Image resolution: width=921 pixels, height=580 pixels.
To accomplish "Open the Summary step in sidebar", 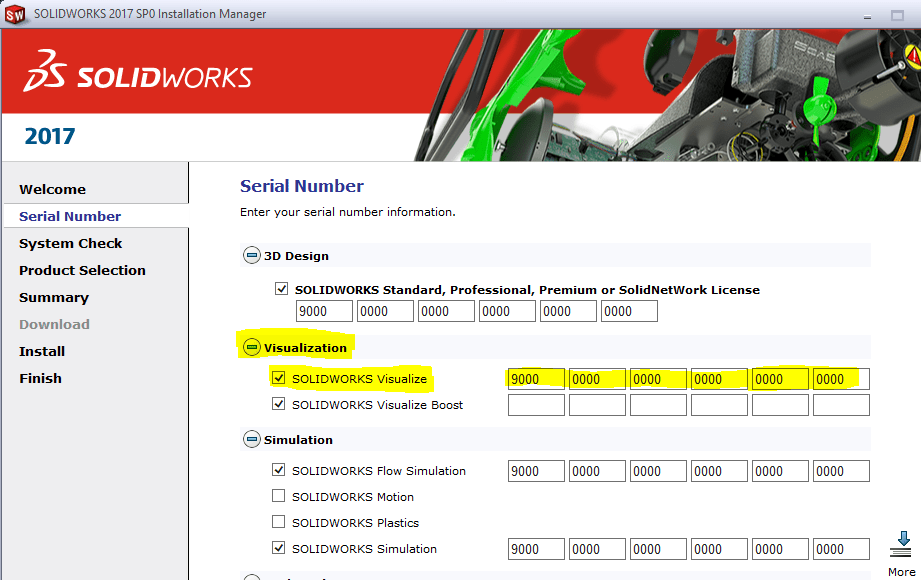I will [54, 297].
